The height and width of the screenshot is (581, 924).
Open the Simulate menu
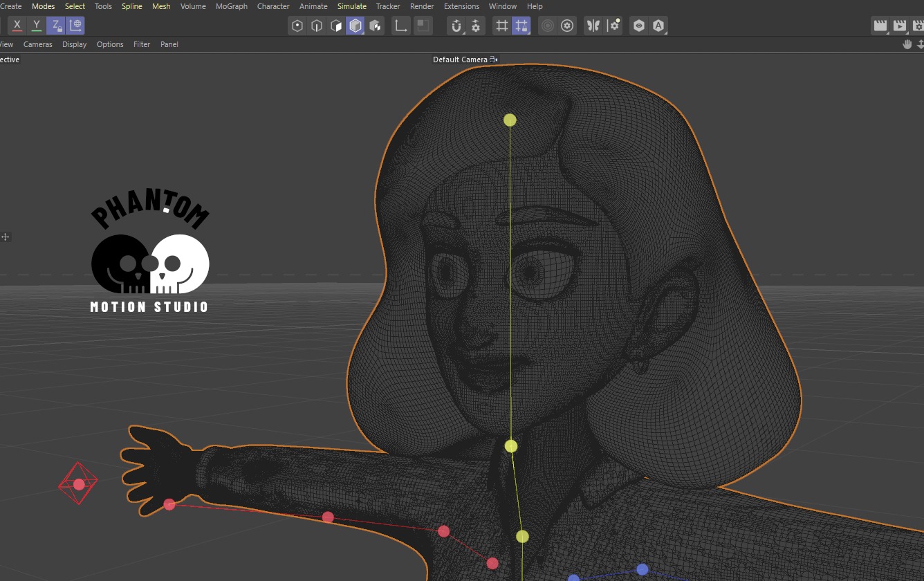352,6
